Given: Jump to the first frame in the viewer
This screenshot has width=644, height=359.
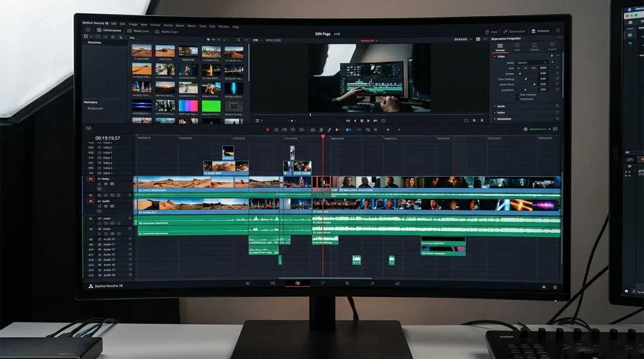Looking at the screenshot, I should pos(348,121).
